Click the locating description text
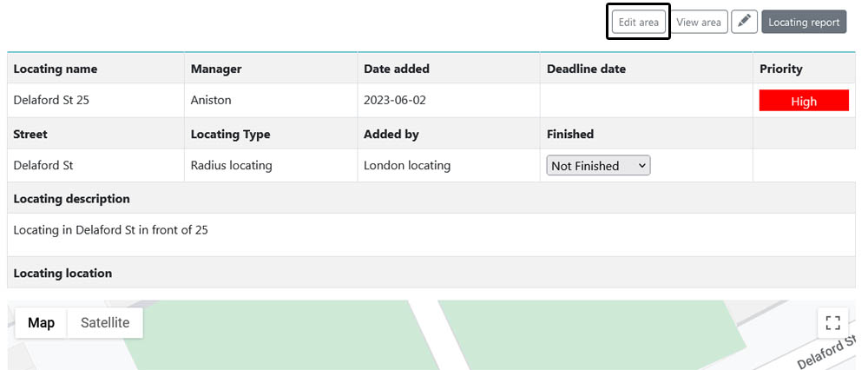868x370 pixels. point(111,230)
